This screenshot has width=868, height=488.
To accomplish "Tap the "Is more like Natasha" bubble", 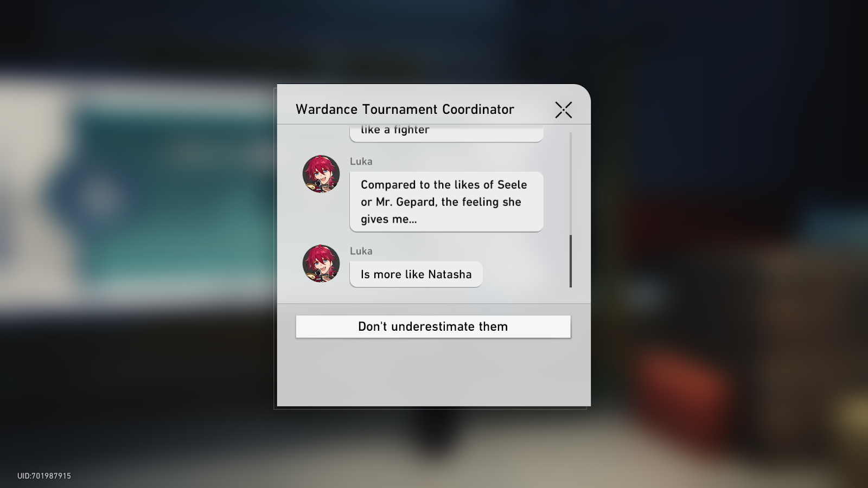I will point(416,274).
